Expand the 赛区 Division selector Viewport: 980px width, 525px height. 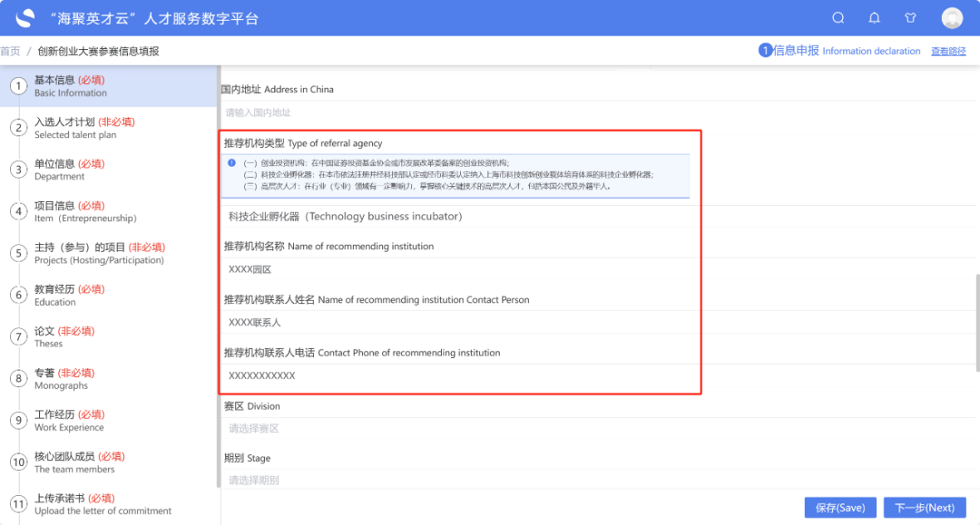(x=454, y=428)
